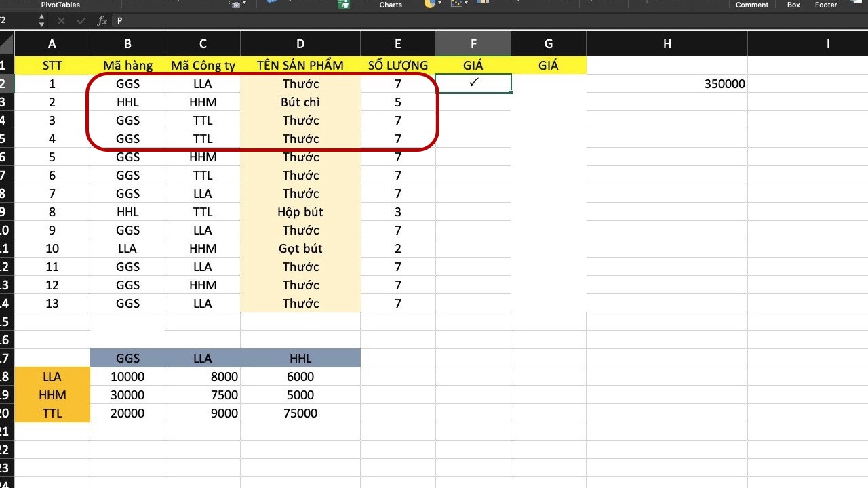Viewport: 868px width, 488px height.
Task: Select the quantity cell with value 2
Action: tap(398, 249)
